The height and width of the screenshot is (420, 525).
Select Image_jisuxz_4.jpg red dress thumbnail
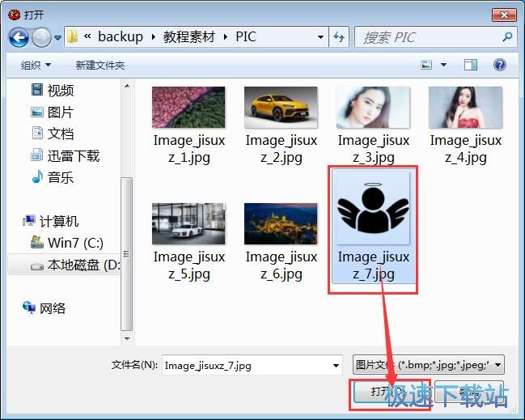[x=465, y=108]
